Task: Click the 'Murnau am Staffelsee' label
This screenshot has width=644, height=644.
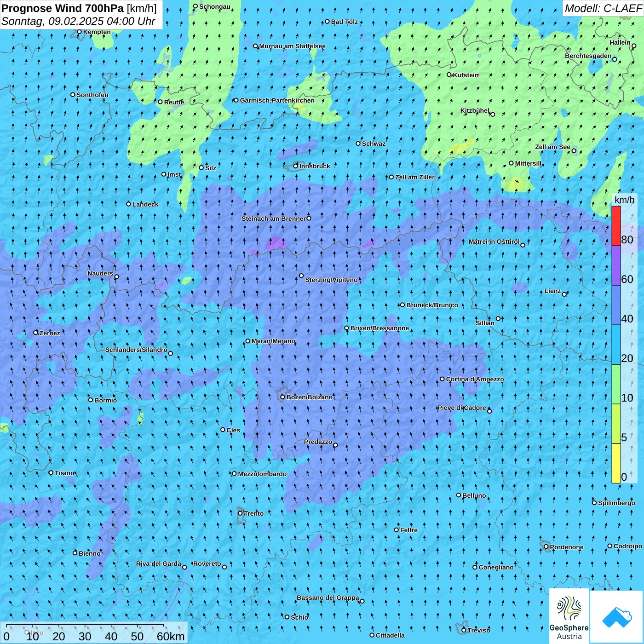Action: [x=293, y=46]
